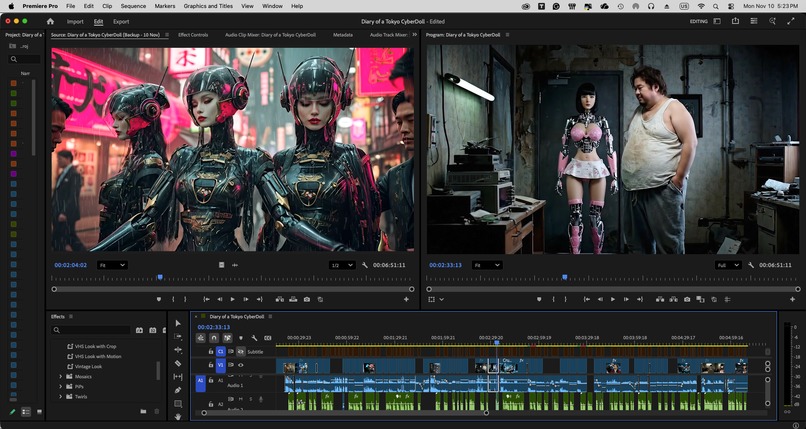Open timeline display settings wrench
Viewport: 806px width, 429px height.
(254, 338)
